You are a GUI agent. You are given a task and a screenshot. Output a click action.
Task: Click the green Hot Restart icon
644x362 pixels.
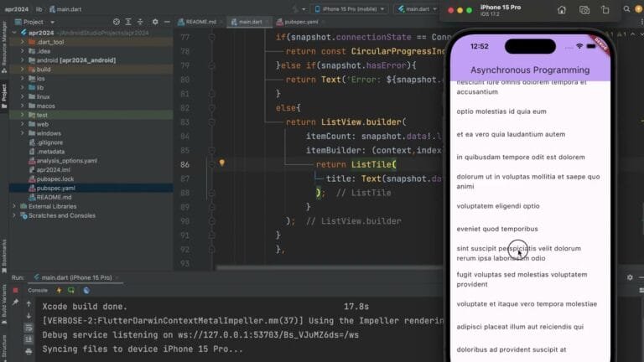71,291
